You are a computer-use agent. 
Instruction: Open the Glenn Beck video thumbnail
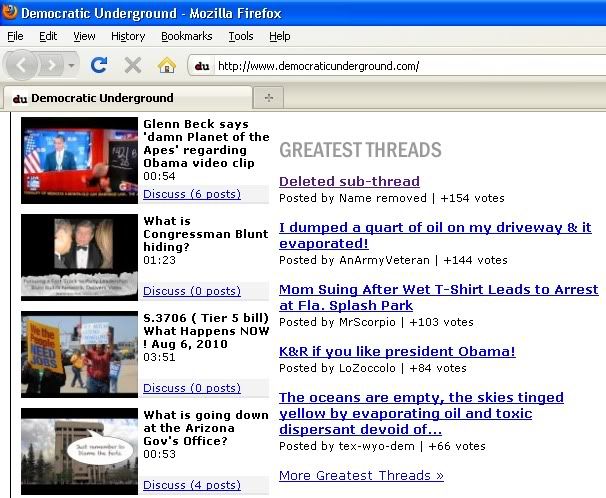coord(79,160)
